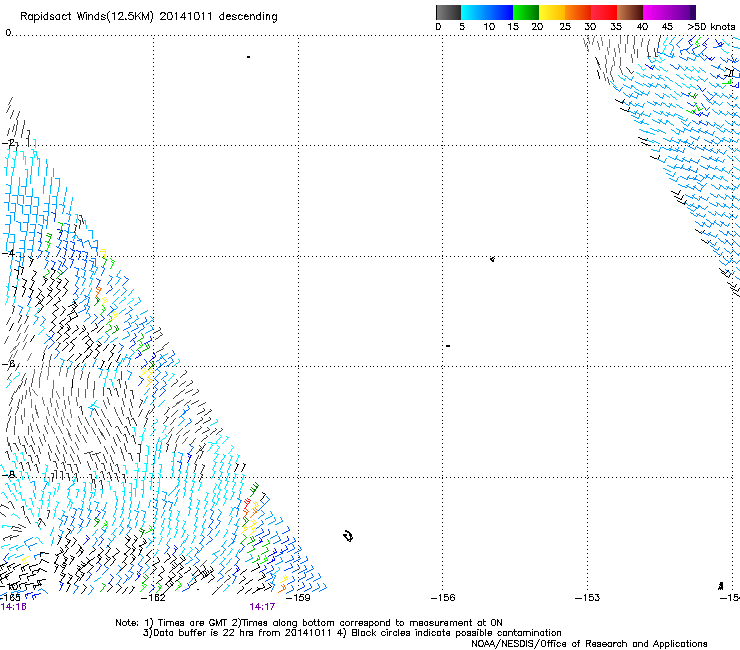
Task: Pick the orange 25-30 knots color segment
Action: pos(578,12)
